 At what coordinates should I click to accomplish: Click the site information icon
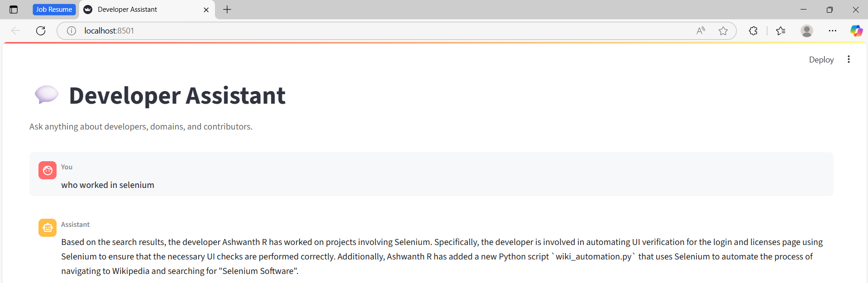coord(72,31)
